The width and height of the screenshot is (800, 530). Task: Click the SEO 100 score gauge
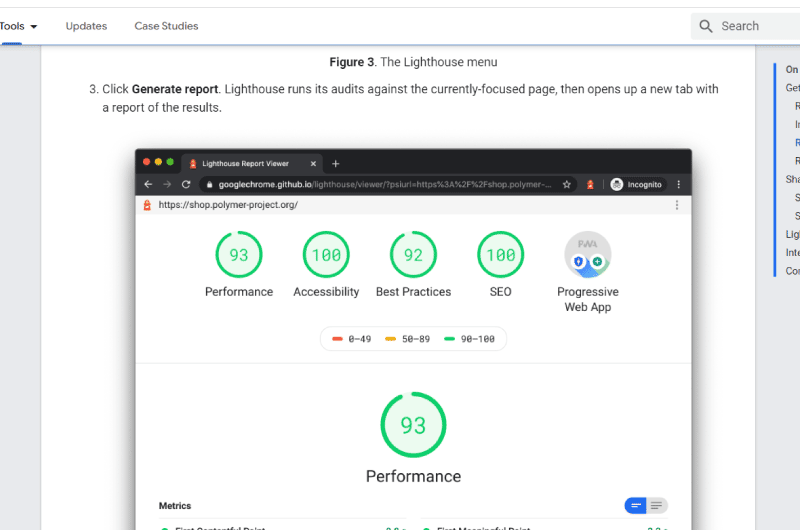(501, 255)
